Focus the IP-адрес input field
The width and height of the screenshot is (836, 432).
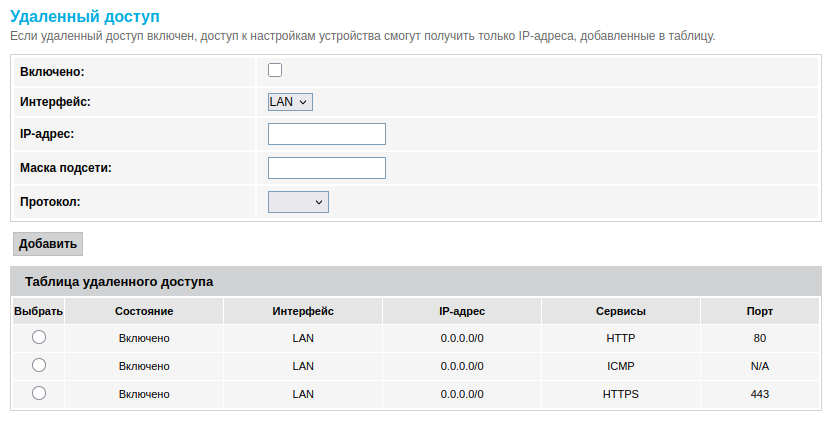pos(327,134)
